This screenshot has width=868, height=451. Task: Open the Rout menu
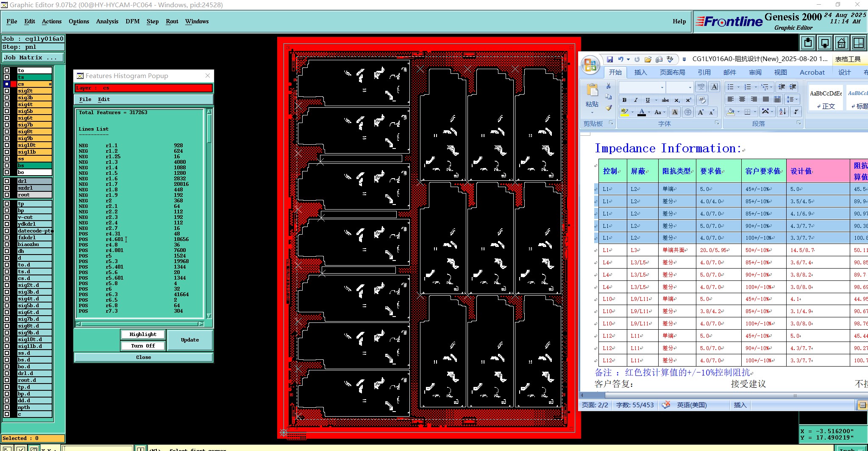click(x=172, y=21)
